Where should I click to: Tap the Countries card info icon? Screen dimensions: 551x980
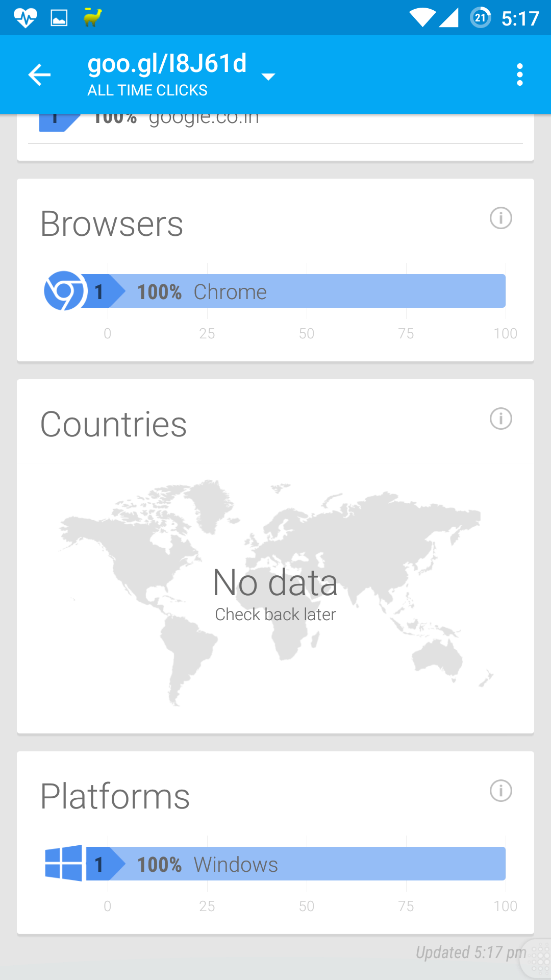pos(500,419)
